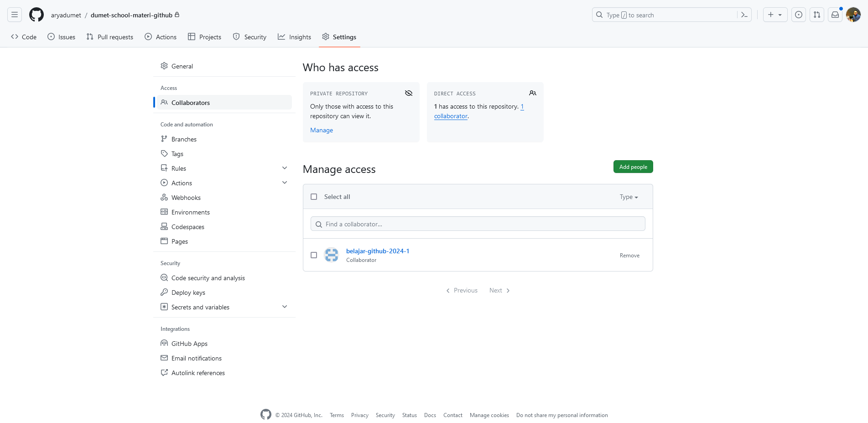Viewport: 868px width, 423px height.
Task: Open belajar-github-2024-1 profile link
Action: [378, 251]
